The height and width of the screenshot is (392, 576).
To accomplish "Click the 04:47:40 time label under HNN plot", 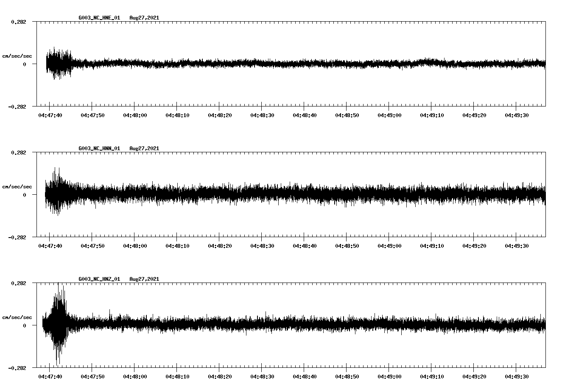I will pos(50,246).
